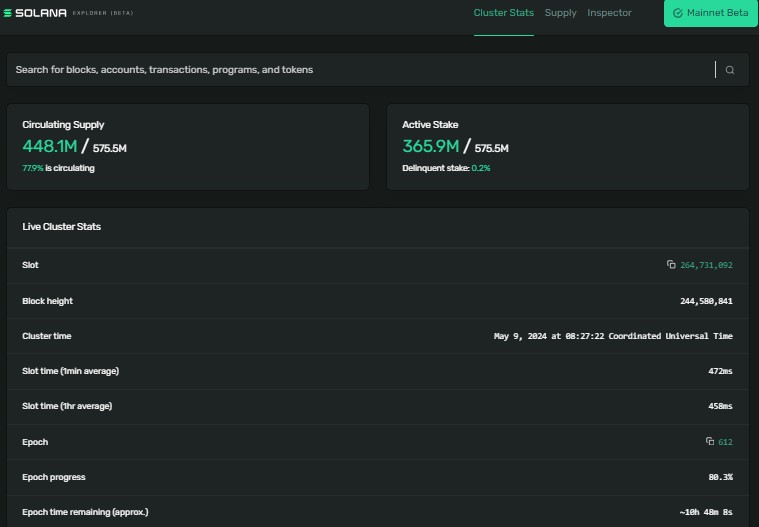The width and height of the screenshot is (759, 527).
Task: Open the Supply tab
Action: (x=560, y=13)
